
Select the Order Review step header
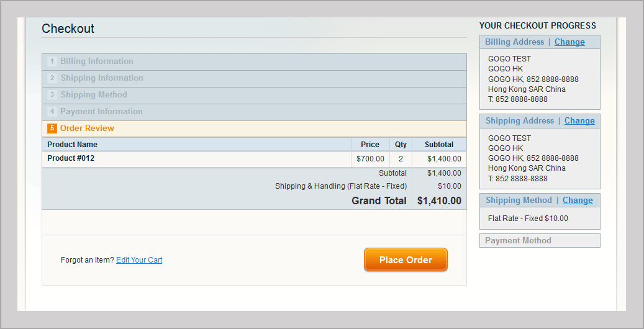[87, 128]
